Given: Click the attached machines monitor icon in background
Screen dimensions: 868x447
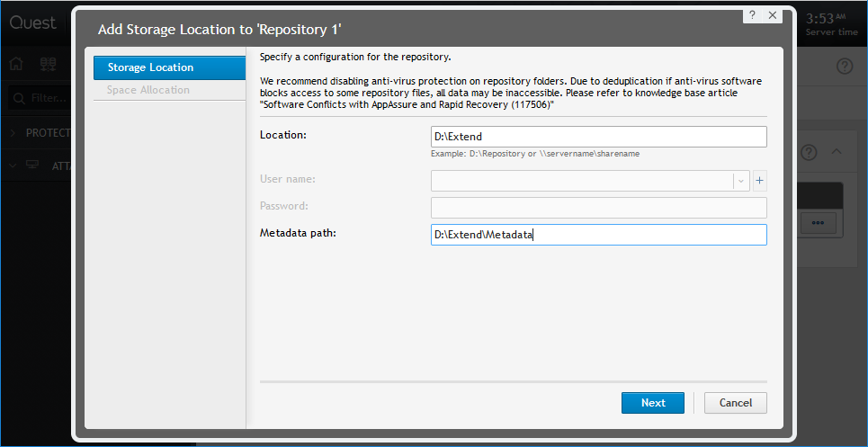Looking at the screenshot, I should [32, 165].
